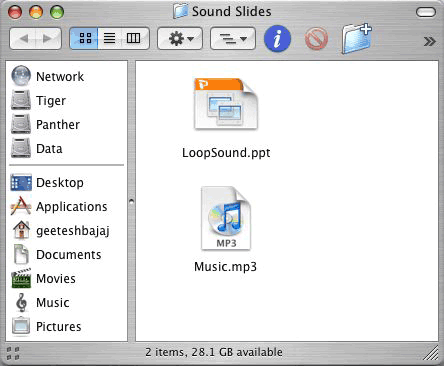Viewport: 444px width, 366px height.
Task: Switch to list view
Action: click(x=110, y=39)
